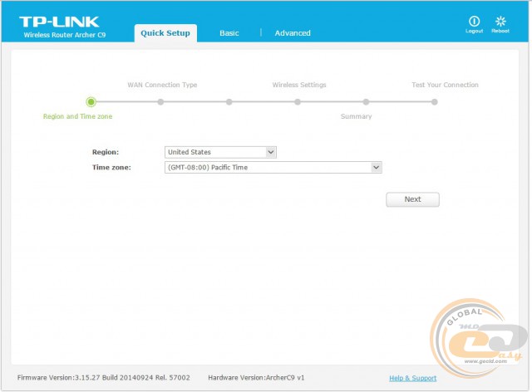Click the Region and Time zone label
This screenshot has width=532, height=392.
click(x=77, y=116)
